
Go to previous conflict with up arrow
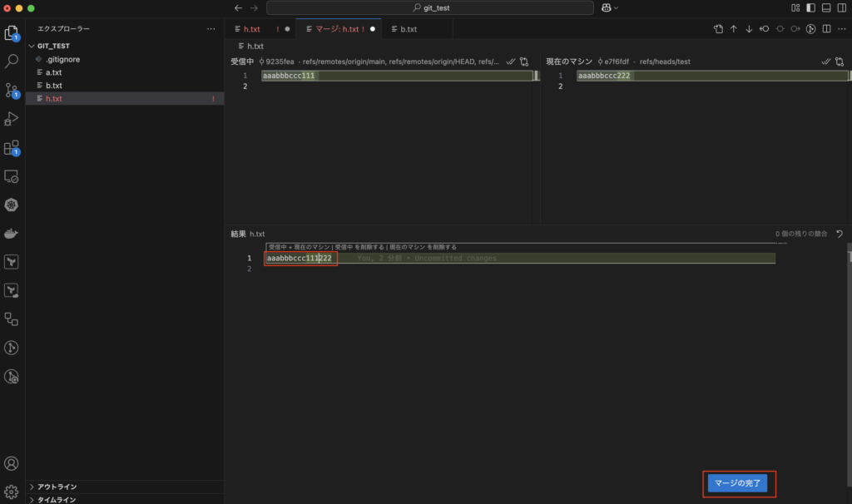click(x=734, y=29)
